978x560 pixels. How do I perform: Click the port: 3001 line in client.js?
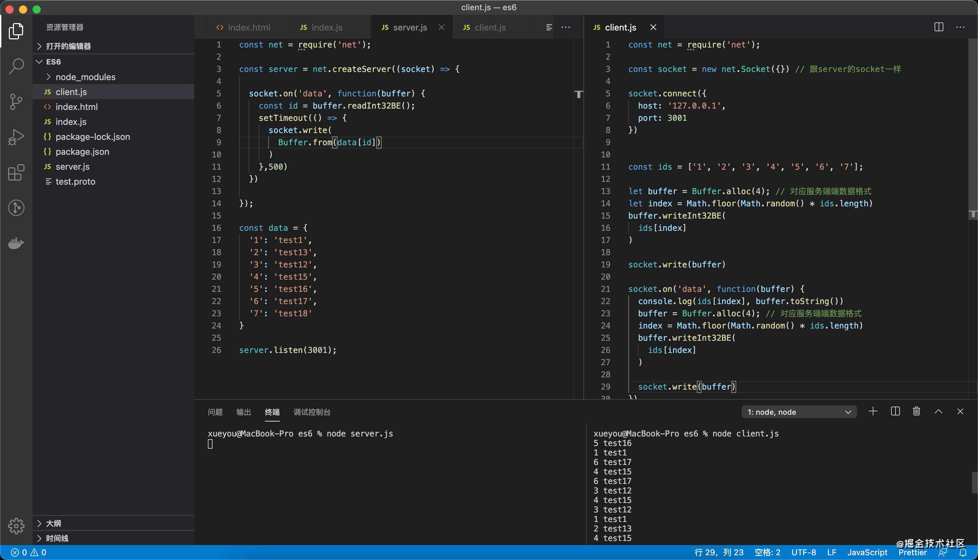[x=662, y=118]
